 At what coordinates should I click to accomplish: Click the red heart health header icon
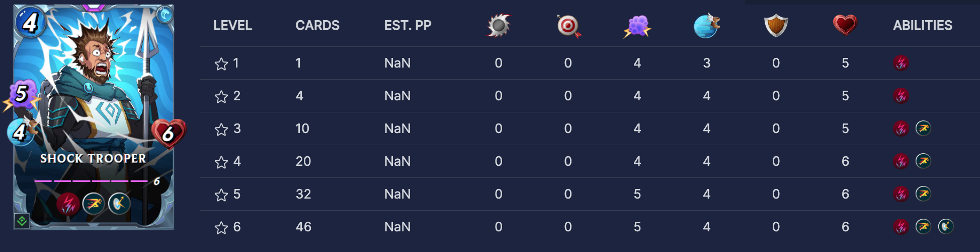tap(845, 25)
